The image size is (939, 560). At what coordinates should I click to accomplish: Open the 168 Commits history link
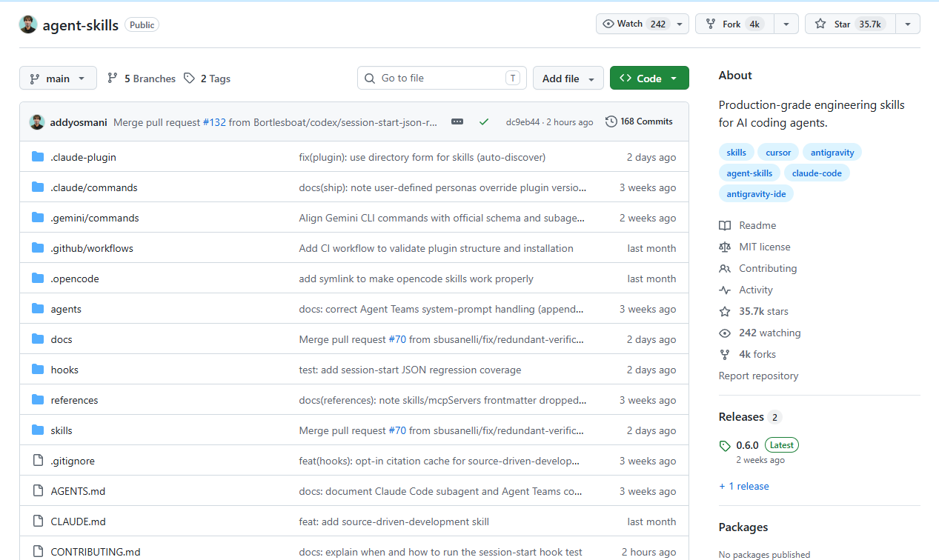click(639, 121)
